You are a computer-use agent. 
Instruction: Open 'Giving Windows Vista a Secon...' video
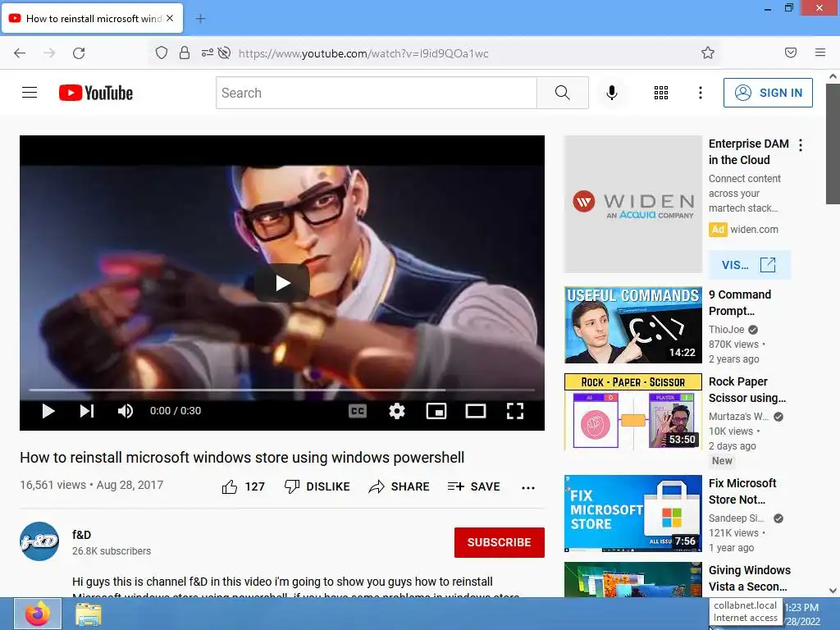click(x=750, y=578)
